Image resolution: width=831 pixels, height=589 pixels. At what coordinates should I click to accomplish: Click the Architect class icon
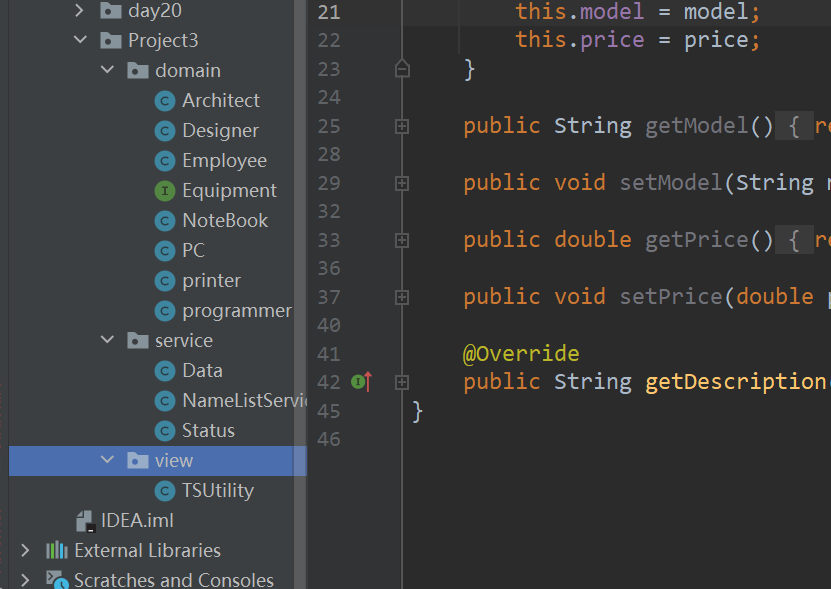[x=165, y=101]
